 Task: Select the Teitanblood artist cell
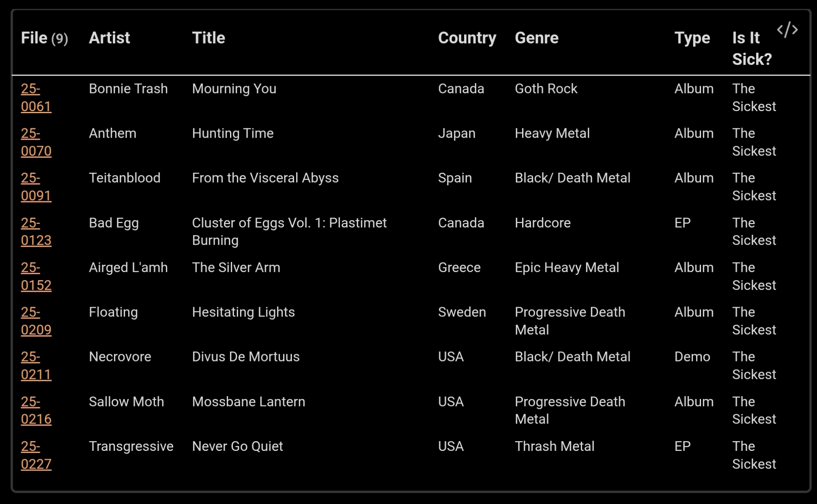[x=125, y=178]
